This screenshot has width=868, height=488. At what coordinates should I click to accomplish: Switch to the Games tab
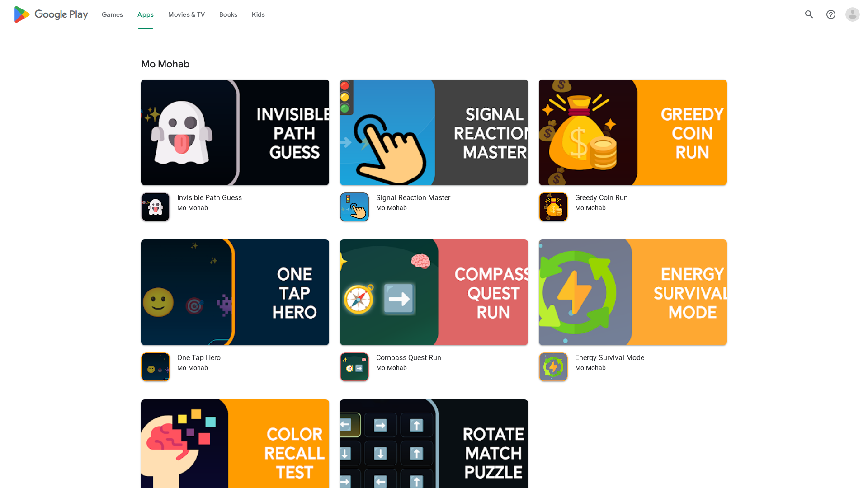point(112,14)
